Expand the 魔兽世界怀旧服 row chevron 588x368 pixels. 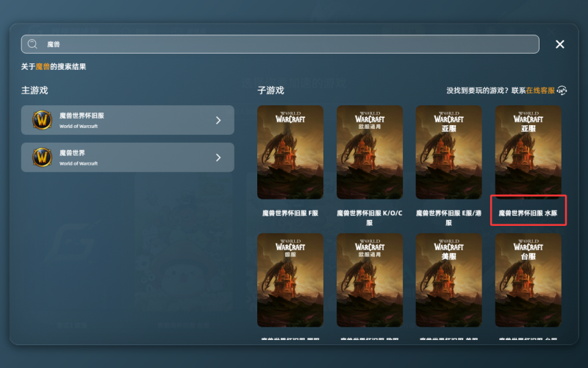(218, 120)
